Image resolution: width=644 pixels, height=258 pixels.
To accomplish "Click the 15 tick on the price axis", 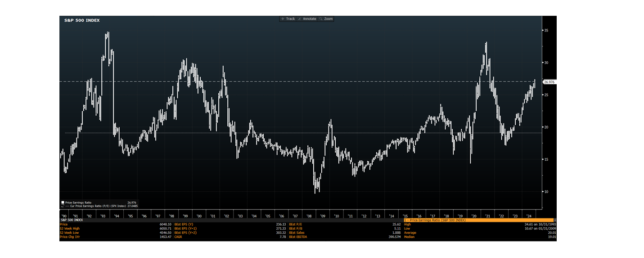I will (x=546, y=159).
